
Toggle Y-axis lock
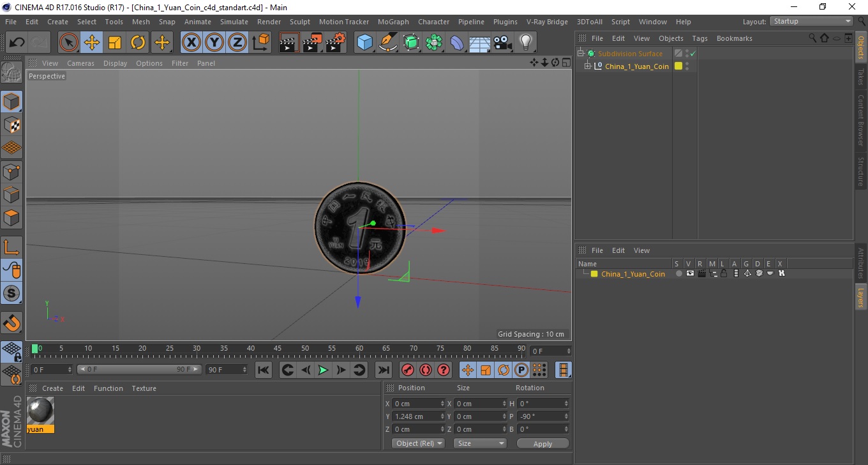[214, 43]
